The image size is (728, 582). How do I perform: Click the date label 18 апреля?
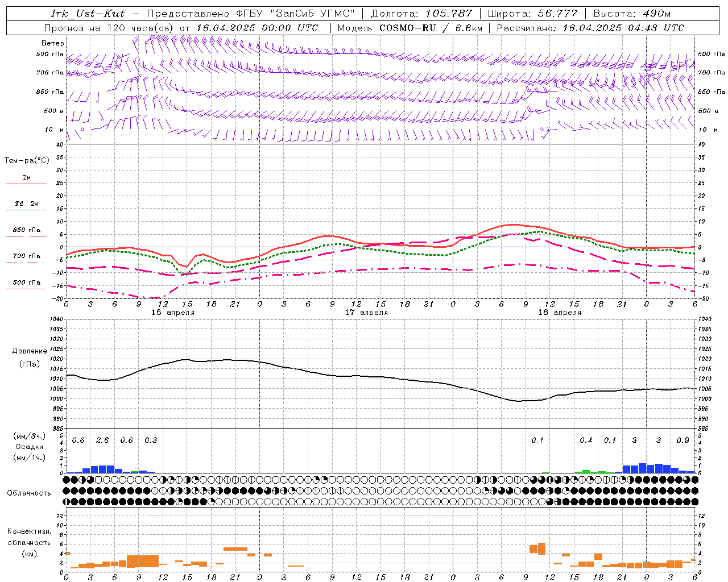click(560, 313)
